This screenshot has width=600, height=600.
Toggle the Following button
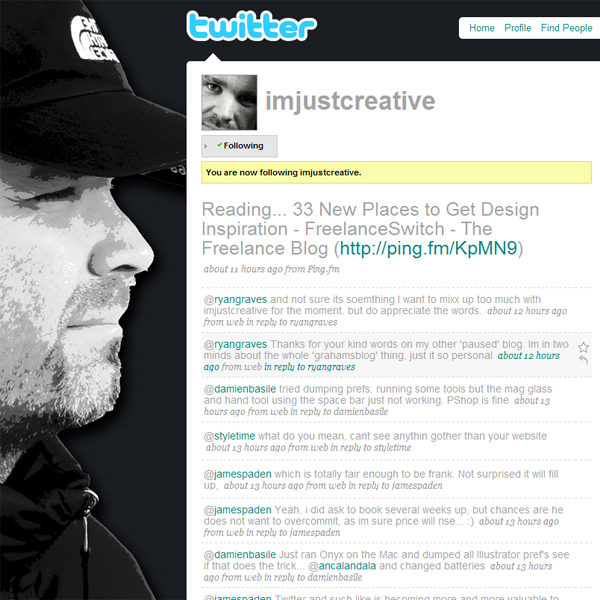click(x=240, y=146)
